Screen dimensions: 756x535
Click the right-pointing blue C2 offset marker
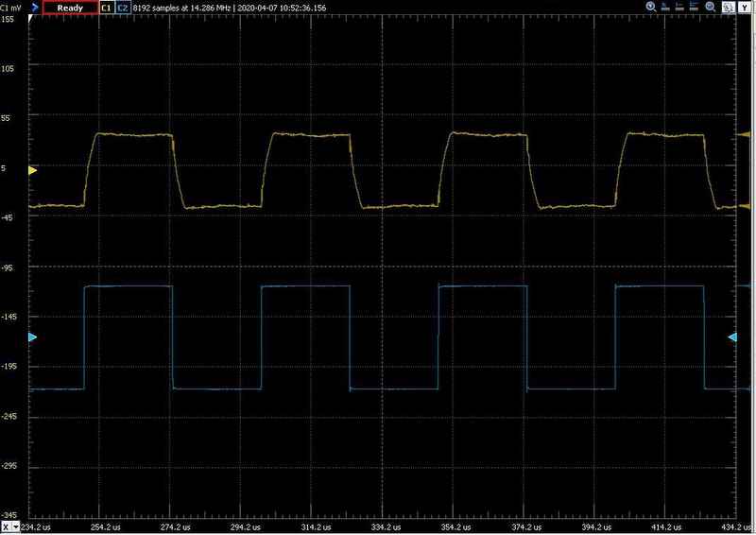click(32, 337)
